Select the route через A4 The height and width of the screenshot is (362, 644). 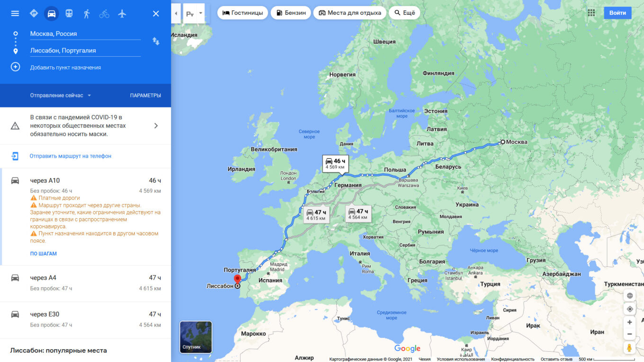[x=85, y=283]
